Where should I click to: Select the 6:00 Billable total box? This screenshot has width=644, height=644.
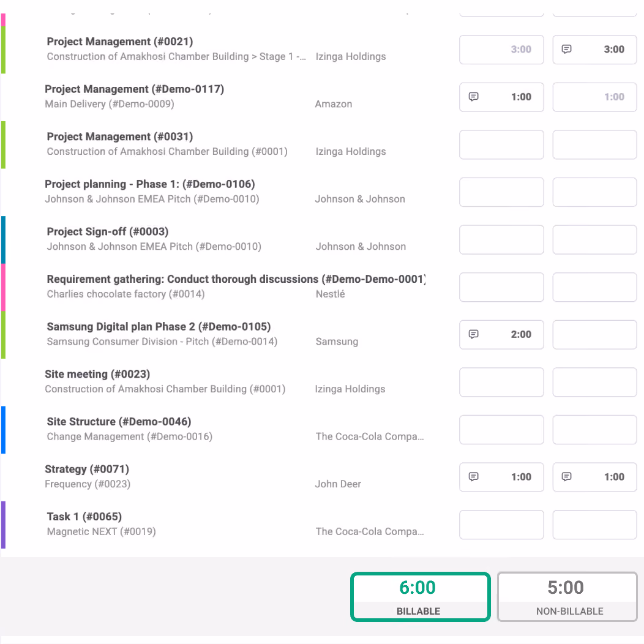[x=420, y=597]
